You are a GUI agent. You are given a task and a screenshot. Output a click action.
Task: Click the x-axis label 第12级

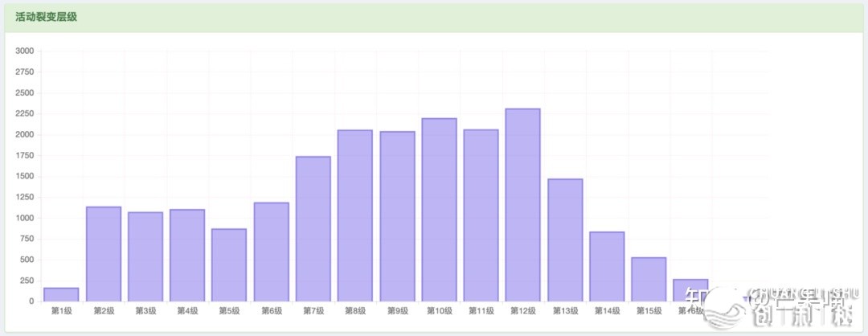[523, 311]
